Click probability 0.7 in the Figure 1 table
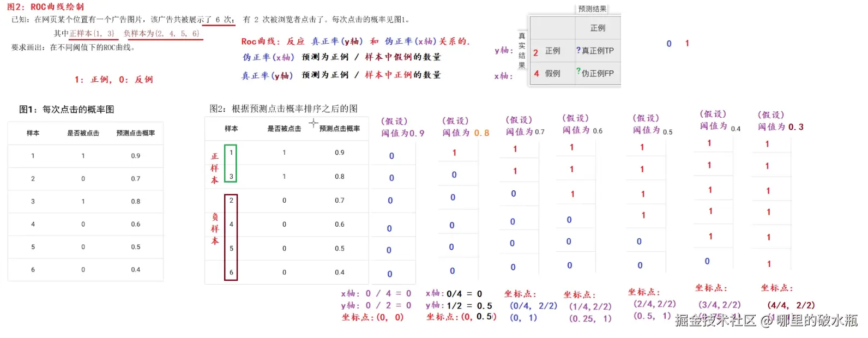The image size is (868, 338). [x=135, y=179]
